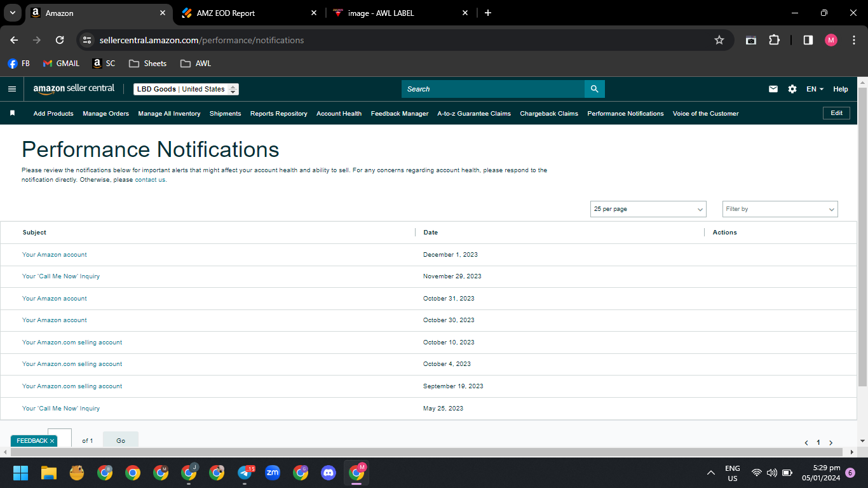Open the November 29, 2023 Call Me Now Inquiry
This screenshot has height=488, width=868.
[61, 276]
